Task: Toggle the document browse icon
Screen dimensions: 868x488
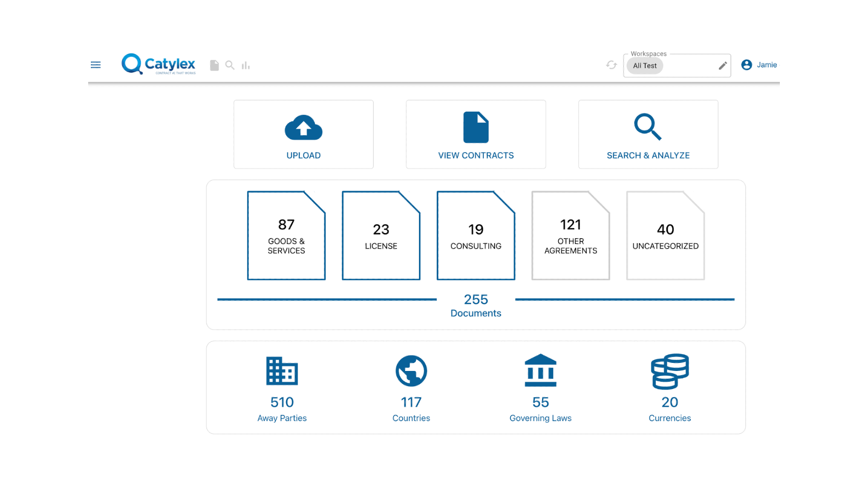Action: (215, 65)
